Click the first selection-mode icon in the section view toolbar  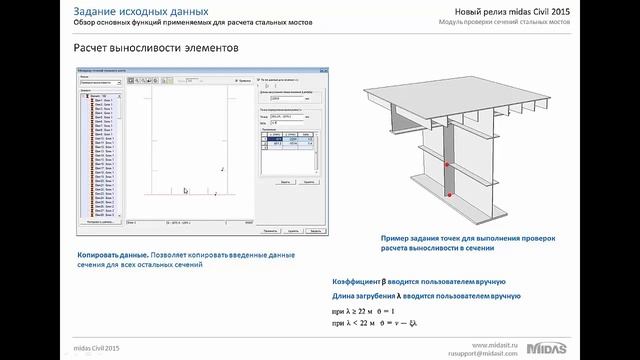coord(131,80)
